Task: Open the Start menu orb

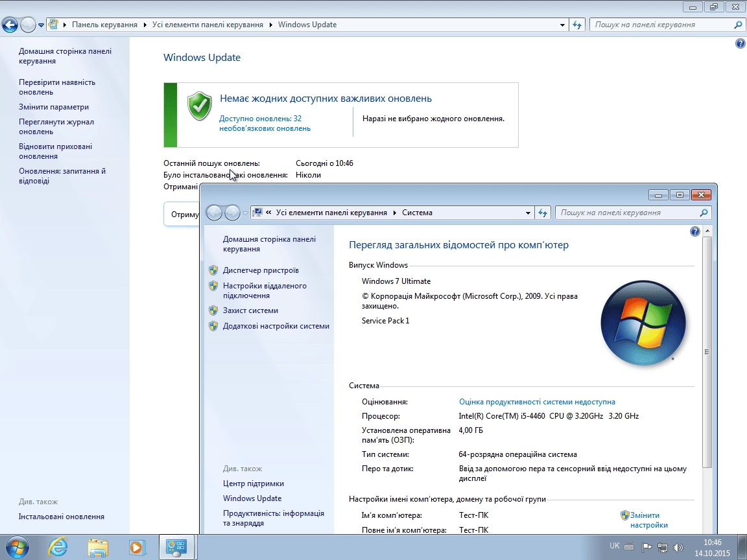Action: [17, 547]
